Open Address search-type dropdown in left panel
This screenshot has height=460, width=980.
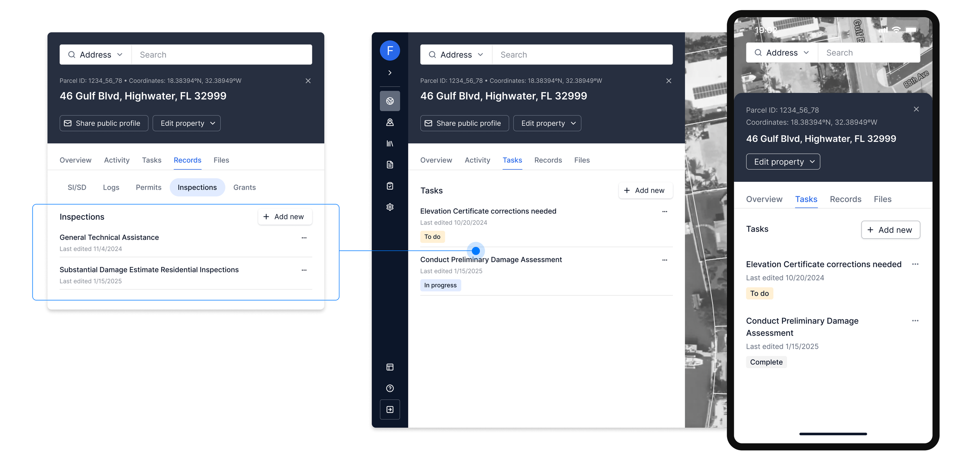coord(95,55)
